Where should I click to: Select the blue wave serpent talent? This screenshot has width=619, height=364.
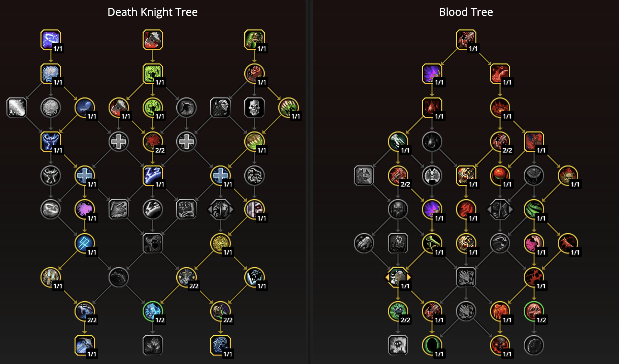tap(220, 345)
